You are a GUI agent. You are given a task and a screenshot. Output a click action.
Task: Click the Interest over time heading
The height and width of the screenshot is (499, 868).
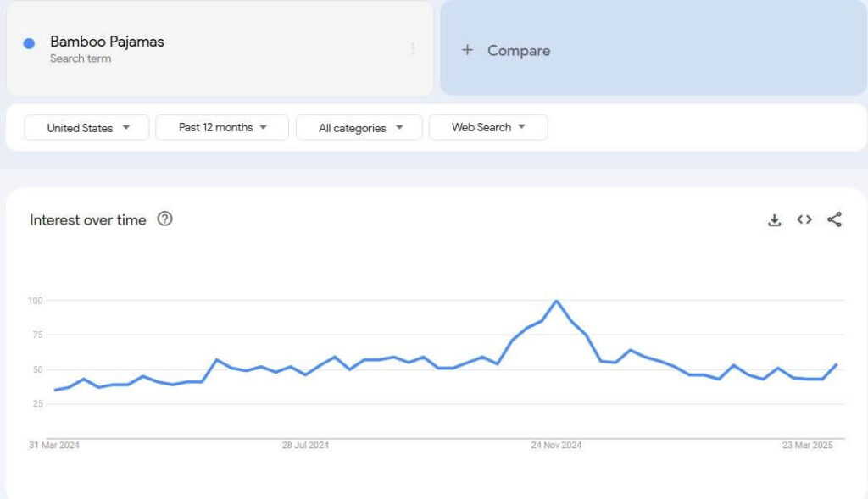[88, 220]
